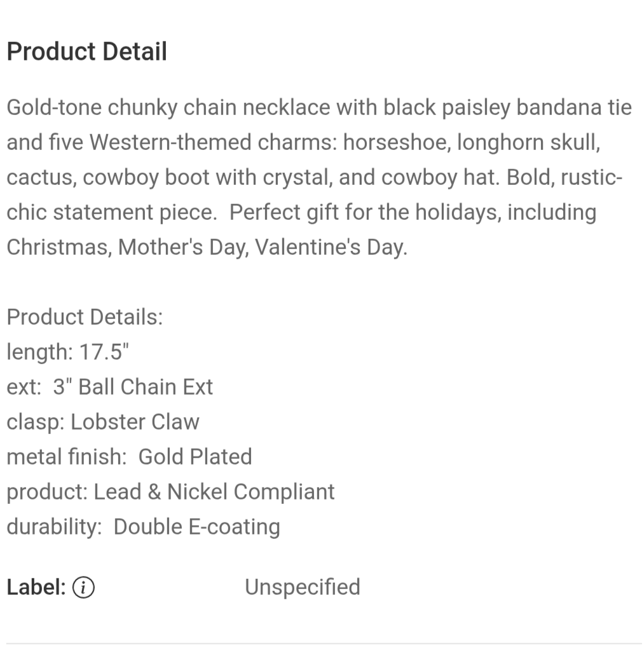
Task: Click the Gold-tone chunky chain necklace text
Action: pos(168,107)
